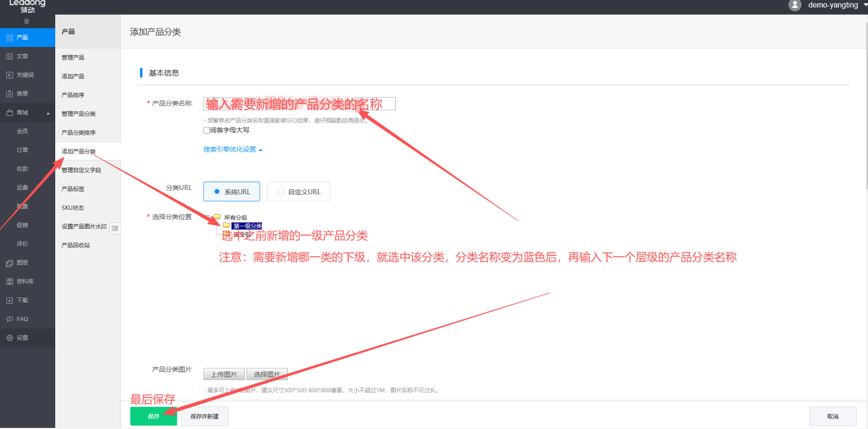
Task: Click the 图册 (Album) sidebar icon
Action: [9, 263]
